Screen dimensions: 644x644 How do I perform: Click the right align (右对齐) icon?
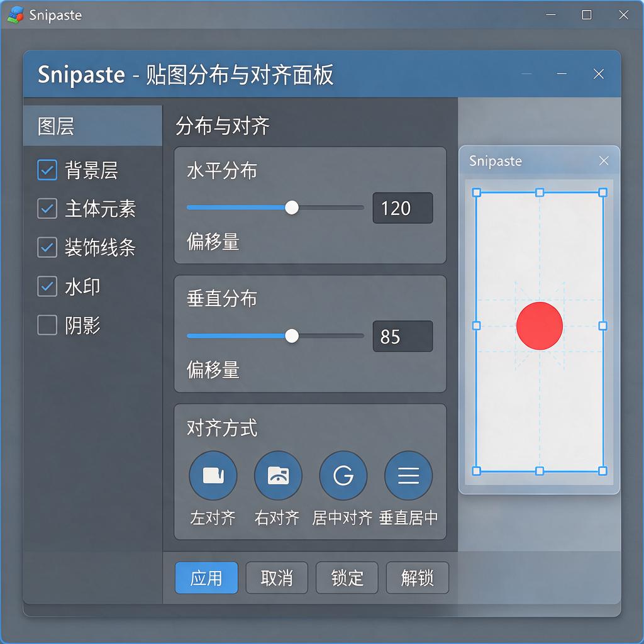click(x=278, y=475)
